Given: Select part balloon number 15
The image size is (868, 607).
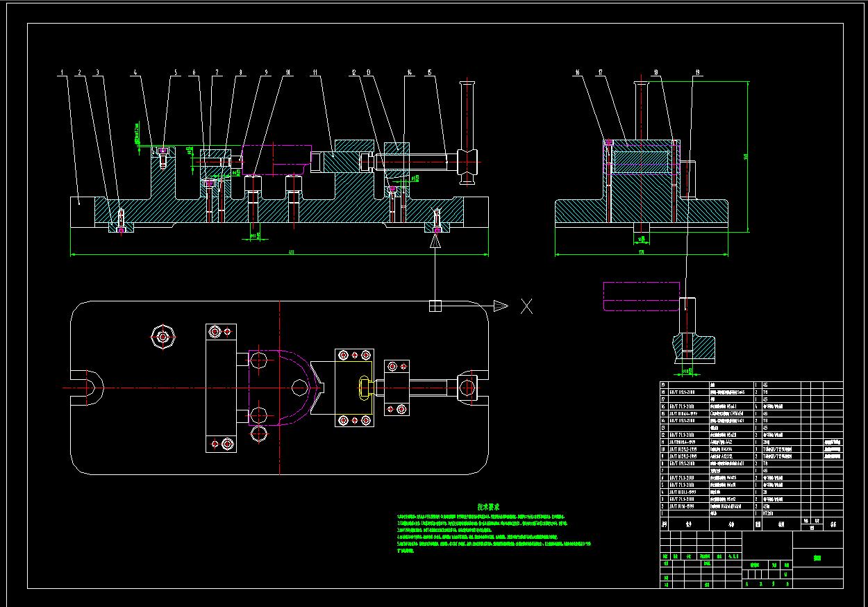Looking at the screenshot, I should tap(430, 72).
